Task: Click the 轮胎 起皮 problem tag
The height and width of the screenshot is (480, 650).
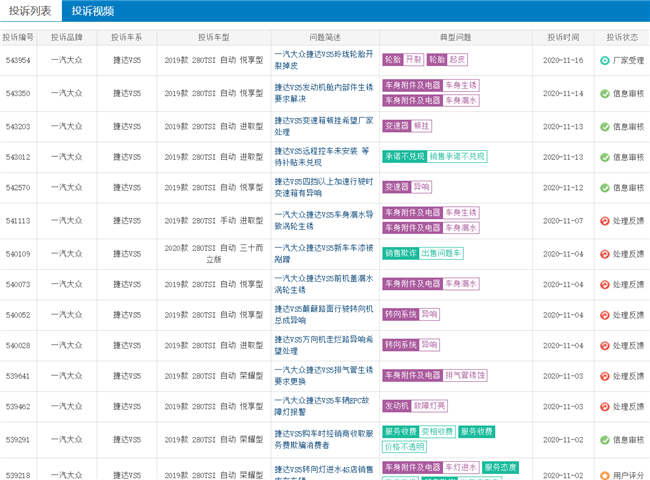Action: click(447, 60)
